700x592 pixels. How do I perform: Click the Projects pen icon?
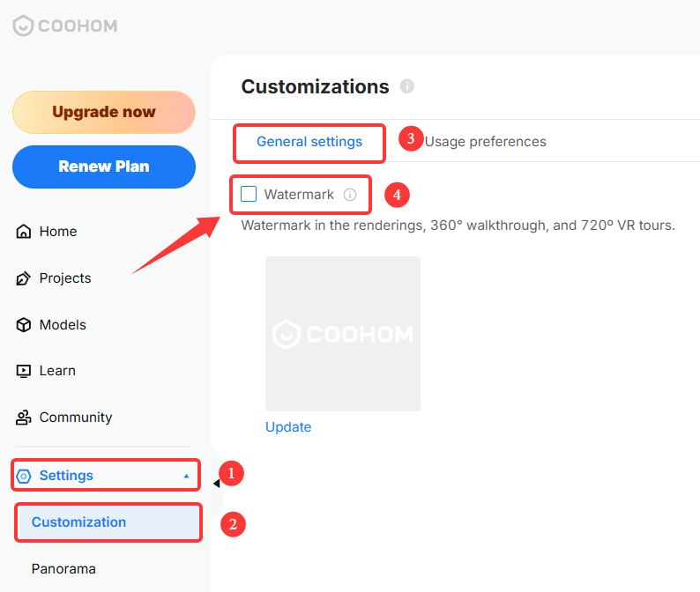pyautogui.click(x=23, y=278)
